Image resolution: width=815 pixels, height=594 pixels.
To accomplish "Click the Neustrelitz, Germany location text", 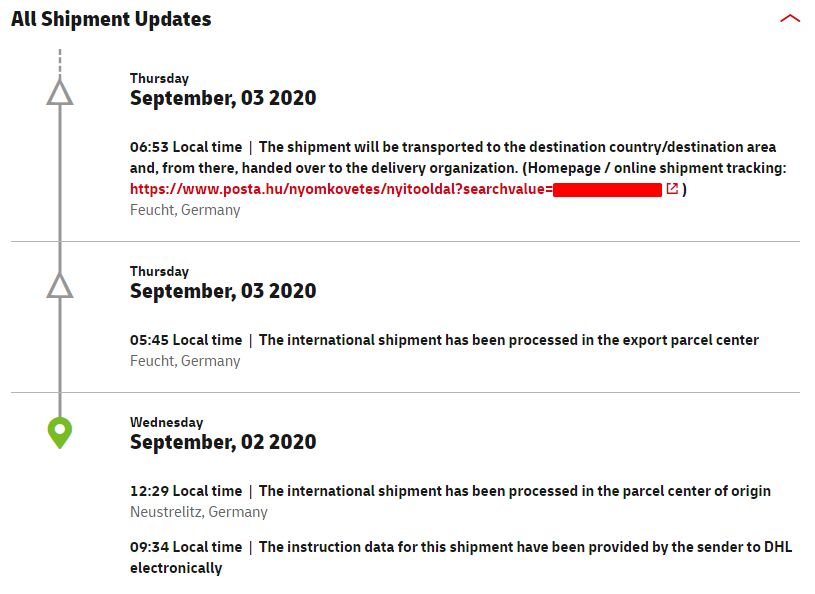I will pyautogui.click(x=199, y=512).
